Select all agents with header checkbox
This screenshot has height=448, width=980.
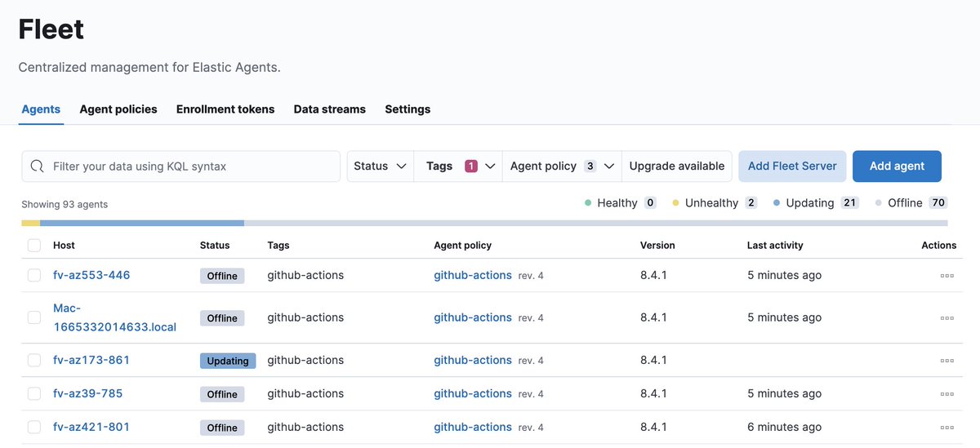(x=34, y=245)
